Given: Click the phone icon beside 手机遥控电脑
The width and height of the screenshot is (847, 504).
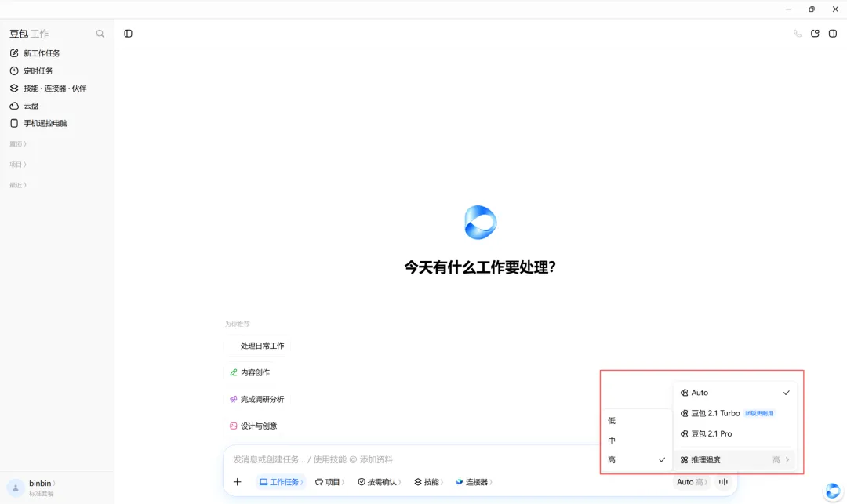Looking at the screenshot, I should (x=14, y=123).
